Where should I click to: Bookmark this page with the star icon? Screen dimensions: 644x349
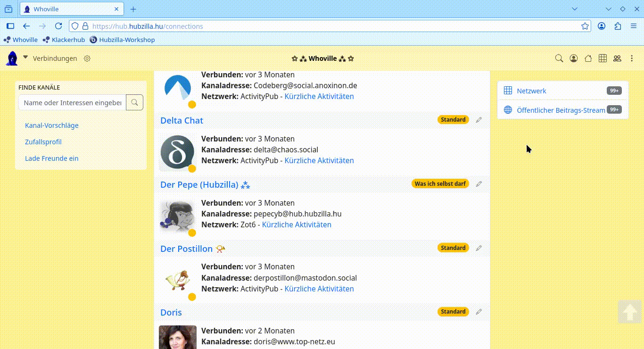(x=585, y=26)
